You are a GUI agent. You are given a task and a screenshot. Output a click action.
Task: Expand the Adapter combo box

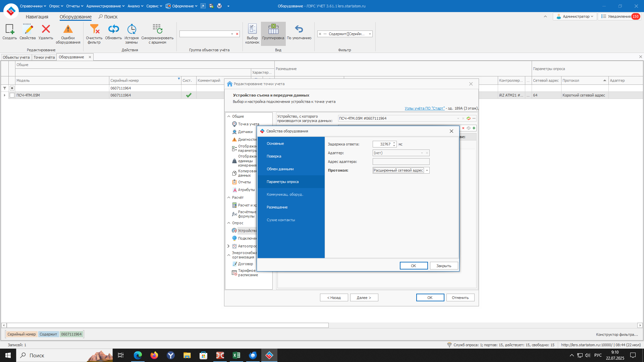pos(422,153)
